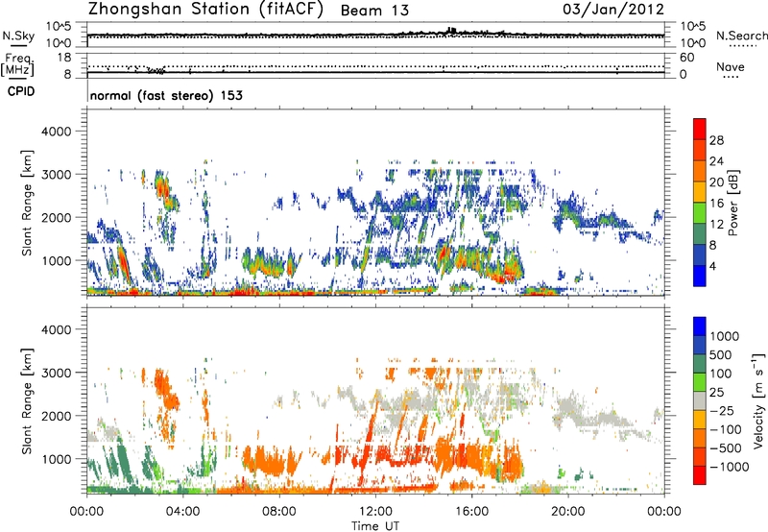Click the '100' label on velocity colorbar
768x532 pixels.
tap(721, 374)
